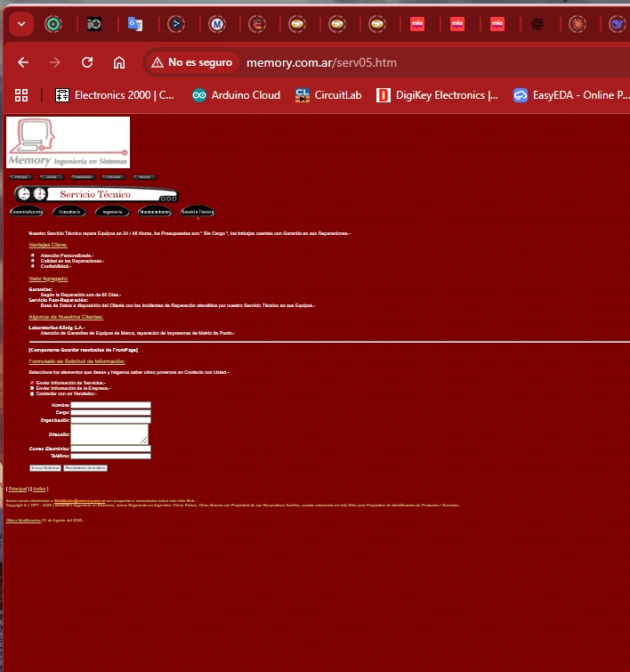
Task: Click the Nombre input field
Action: click(110, 405)
